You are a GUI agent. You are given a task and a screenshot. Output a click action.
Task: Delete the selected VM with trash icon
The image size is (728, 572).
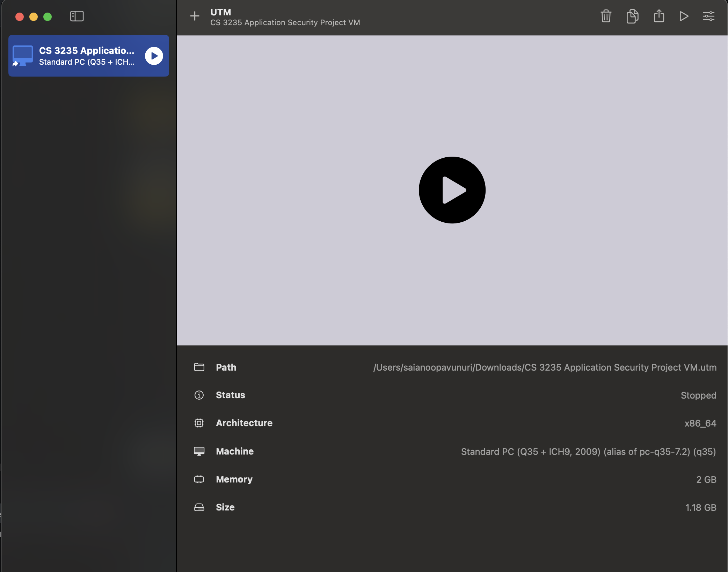[x=606, y=16]
